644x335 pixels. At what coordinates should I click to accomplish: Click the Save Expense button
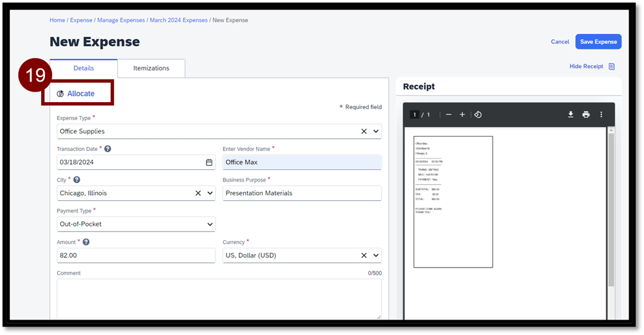click(x=598, y=42)
